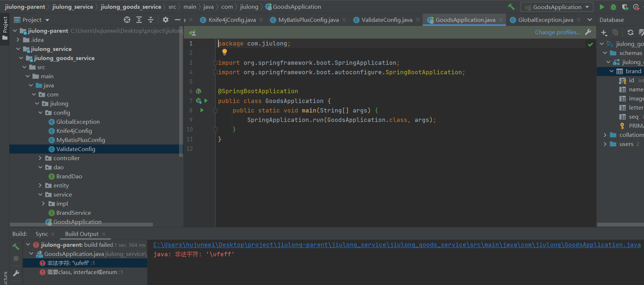Switch to the GlobalException.java tab
Image resolution: width=644 pixels, height=285 pixels.
click(x=545, y=20)
